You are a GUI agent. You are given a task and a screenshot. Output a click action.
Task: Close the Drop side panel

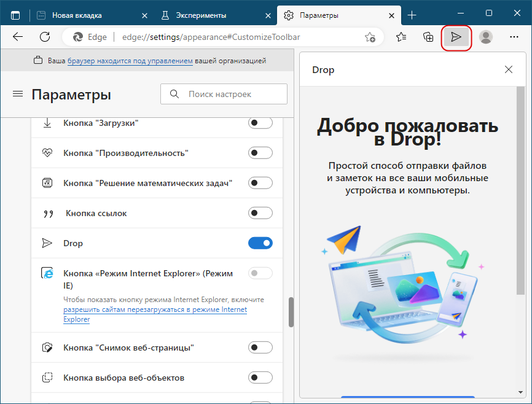click(x=509, y=69)
